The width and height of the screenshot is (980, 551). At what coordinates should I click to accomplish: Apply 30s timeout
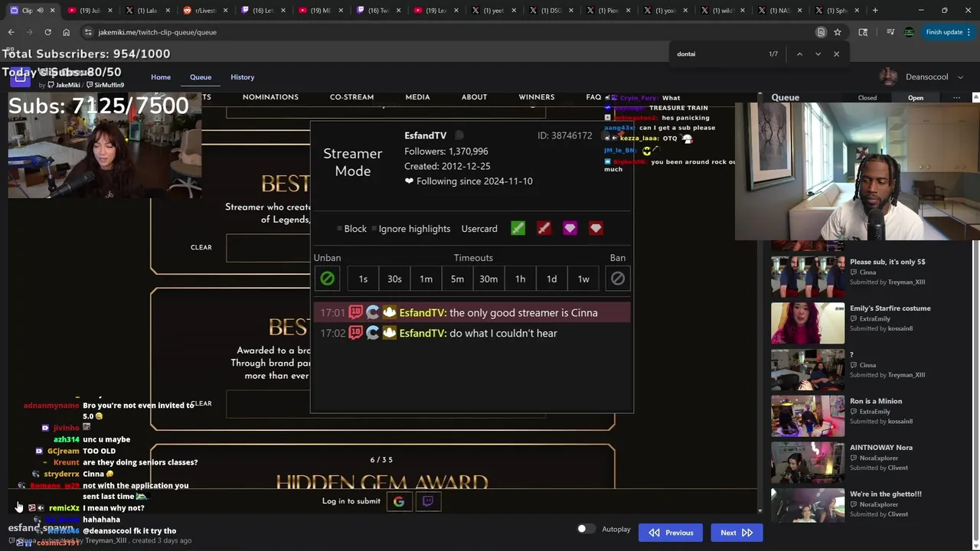[x=394, y=279]
